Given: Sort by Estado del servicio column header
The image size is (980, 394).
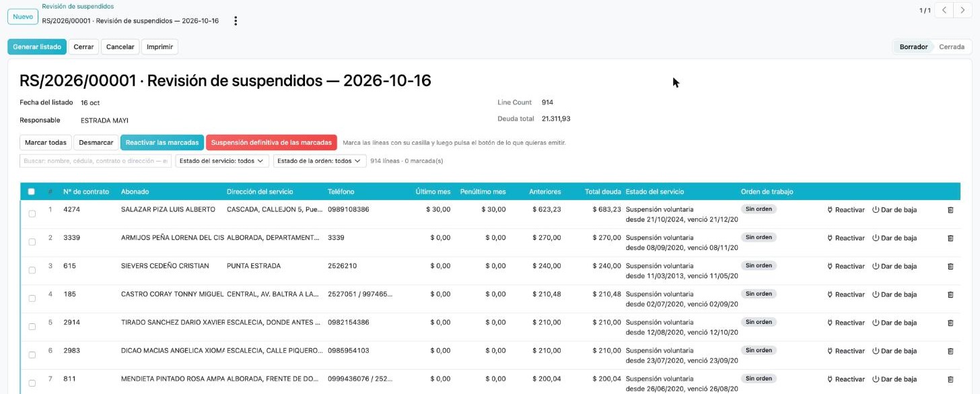Looking at the screenshot, I should point(655,192).
